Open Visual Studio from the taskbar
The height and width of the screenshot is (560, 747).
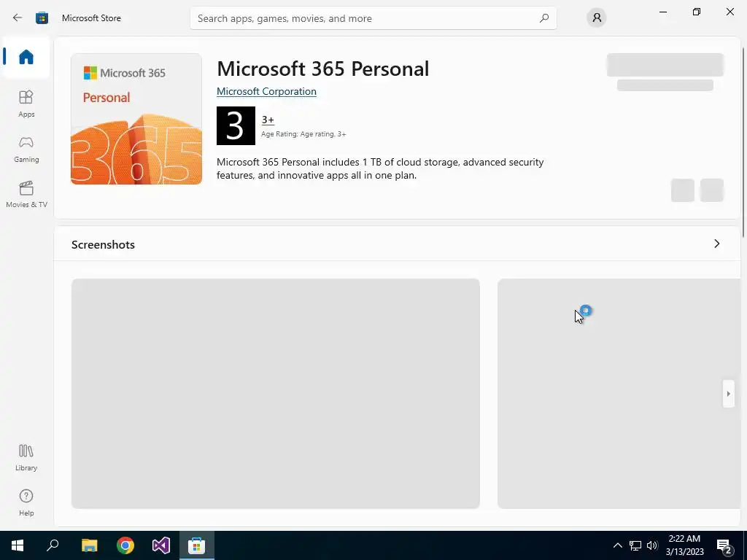pos(161,545)
